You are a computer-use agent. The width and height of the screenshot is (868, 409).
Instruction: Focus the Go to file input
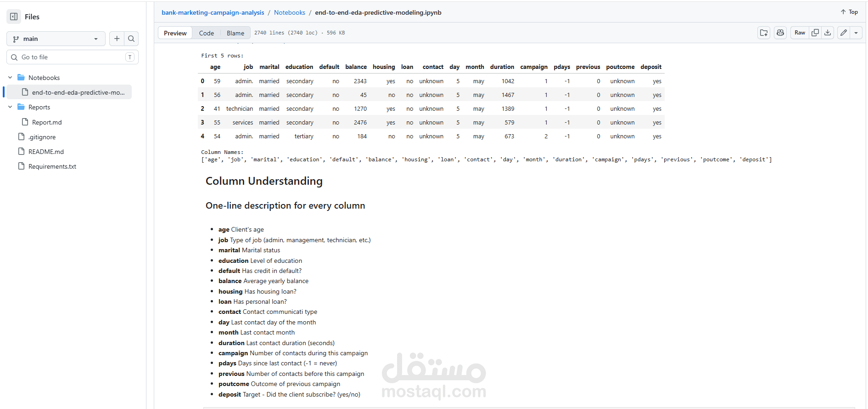tap(73, 57)
